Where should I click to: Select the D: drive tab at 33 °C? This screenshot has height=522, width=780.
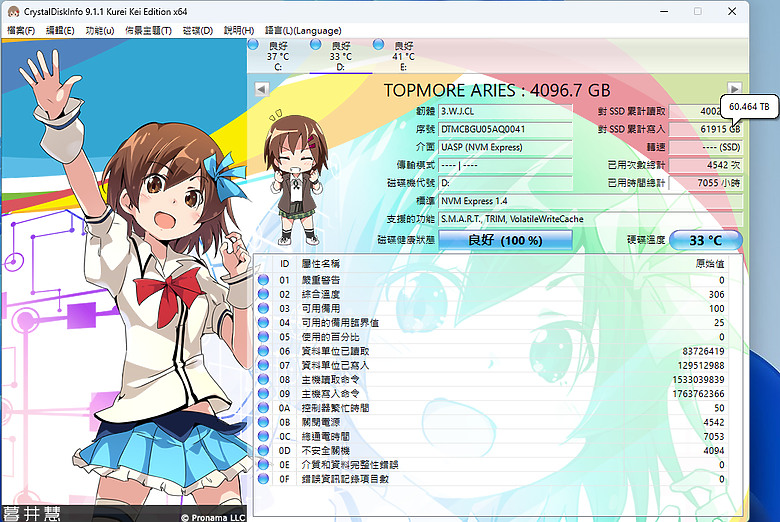[340, 56]
